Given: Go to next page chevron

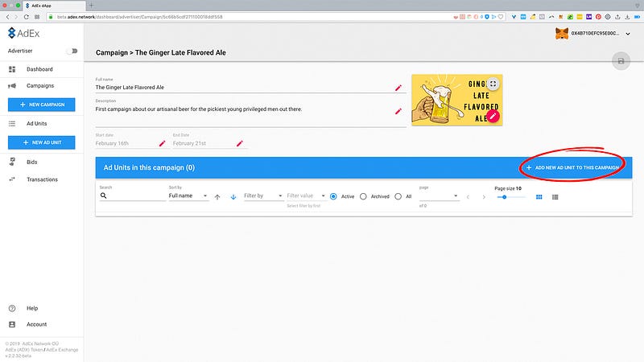Looking at the screenshot, I should pyautogui.click(x=484, y=197).
